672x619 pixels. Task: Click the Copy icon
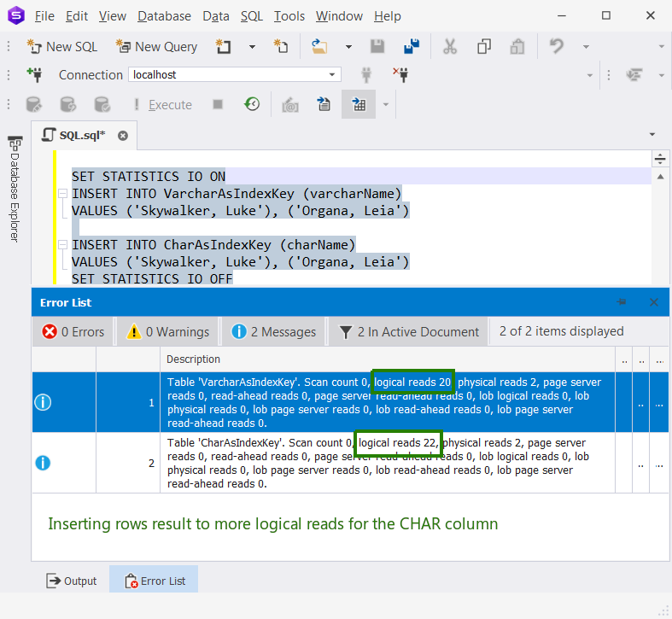click(x=484, y=46)
